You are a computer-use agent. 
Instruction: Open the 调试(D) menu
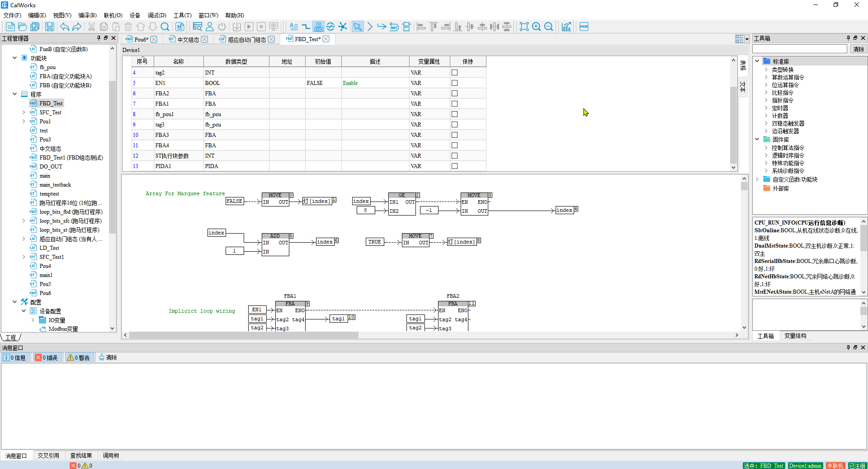coord(156,15)
